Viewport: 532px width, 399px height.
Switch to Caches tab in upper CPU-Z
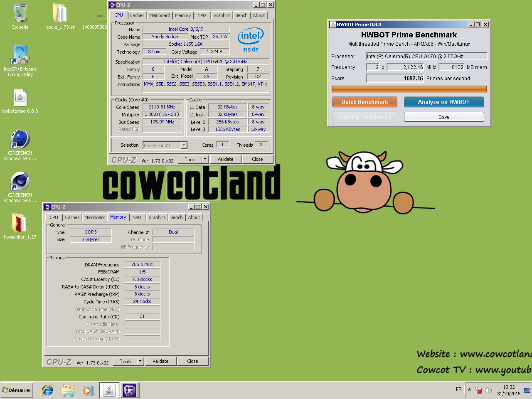pyautogui.click(x=137, y=15)
